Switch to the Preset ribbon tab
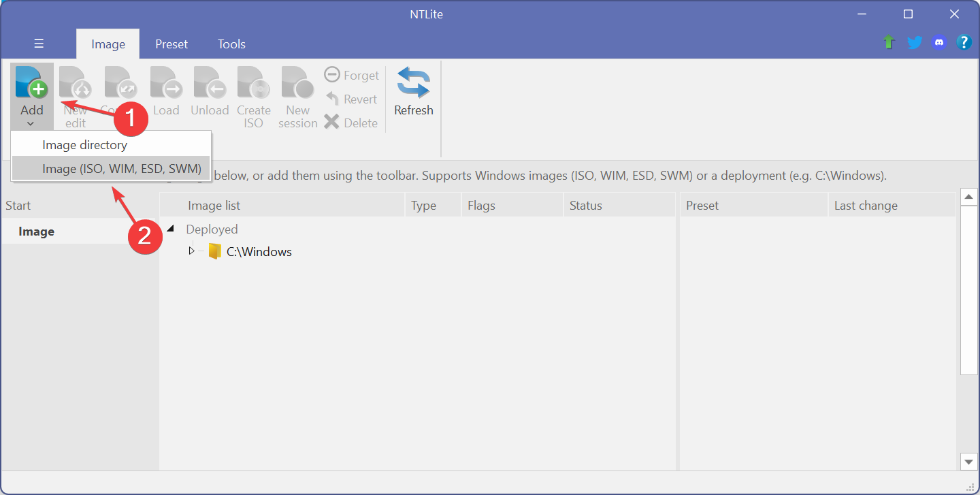This screenshot has width=980, height=495. tap(171, 44)
